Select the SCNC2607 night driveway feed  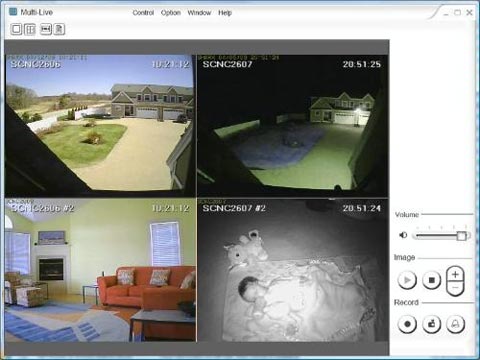(293, 126)
